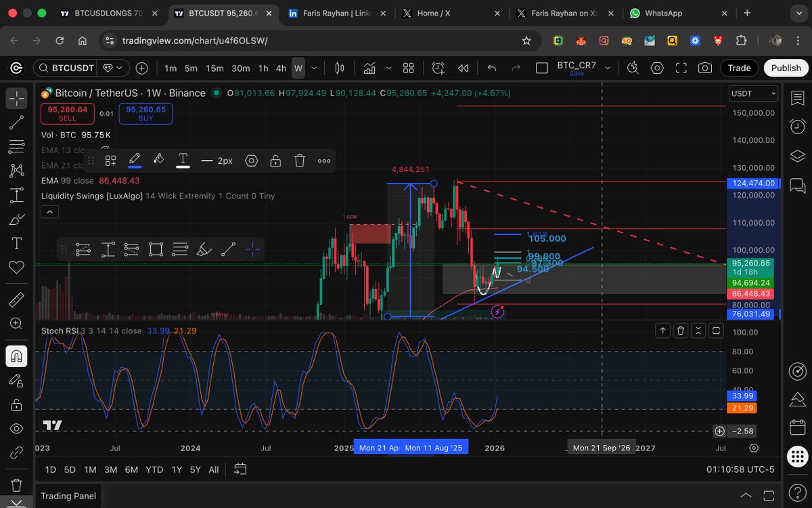
Task: Open the Alerts panel in right sidebar
Action: (x=797, y=126)
